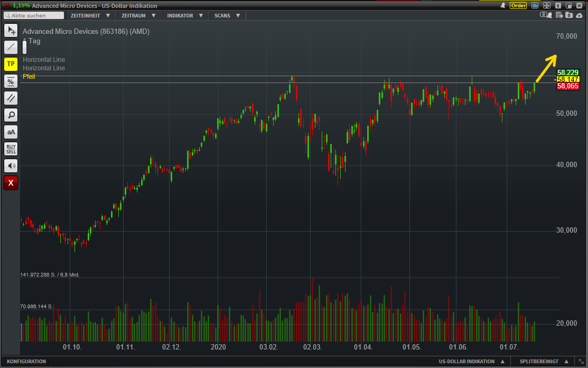Select the parallel channel lines tool

(11, 98)
